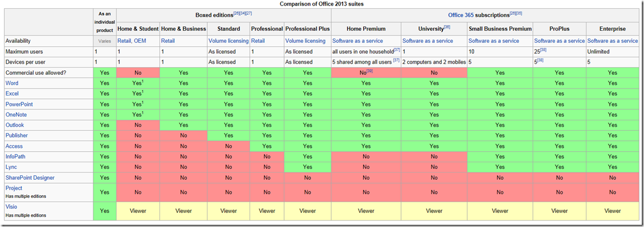Screen dimensions: 644x227
Task: Select the Devices per user row label
Action: point(24,62)
